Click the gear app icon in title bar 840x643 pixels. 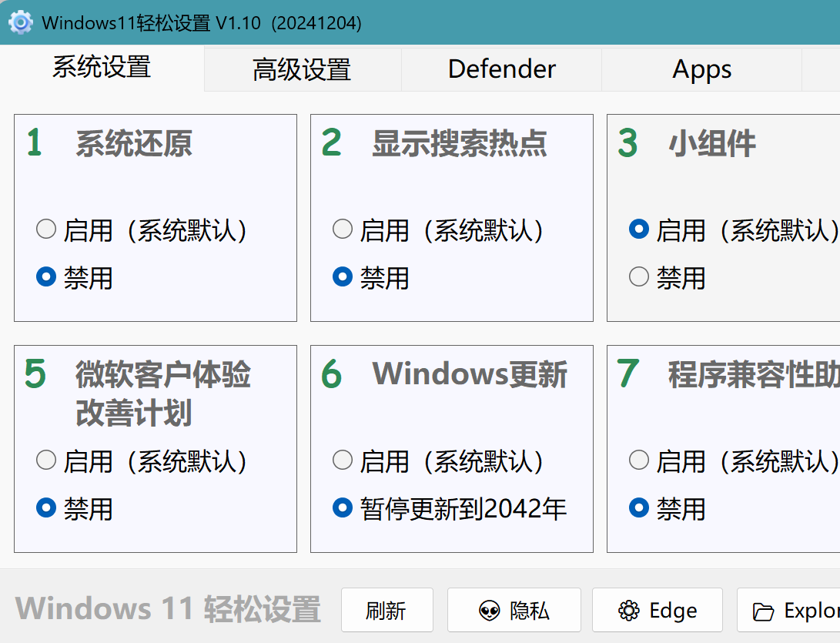pos(21,22)
